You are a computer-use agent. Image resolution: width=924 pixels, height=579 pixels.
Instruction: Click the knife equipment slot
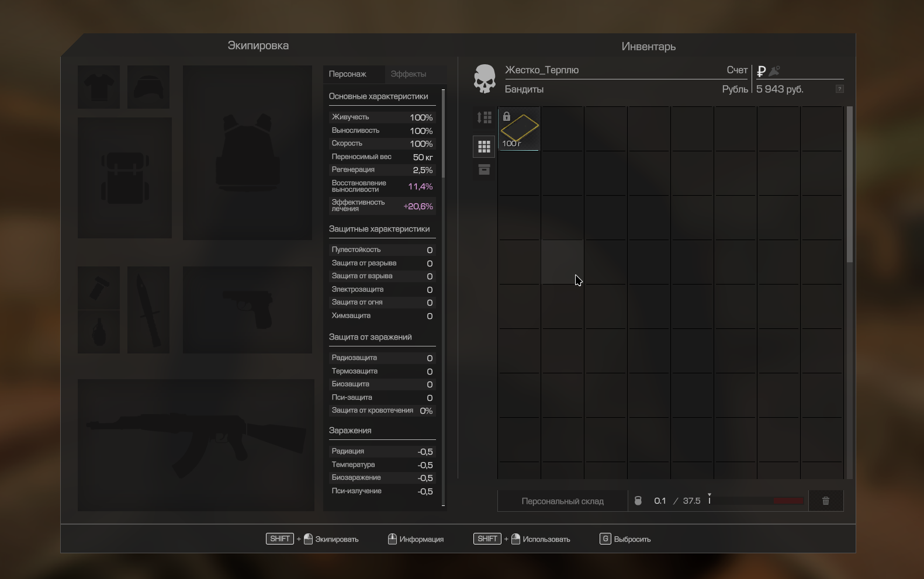(x=148, y=310)
